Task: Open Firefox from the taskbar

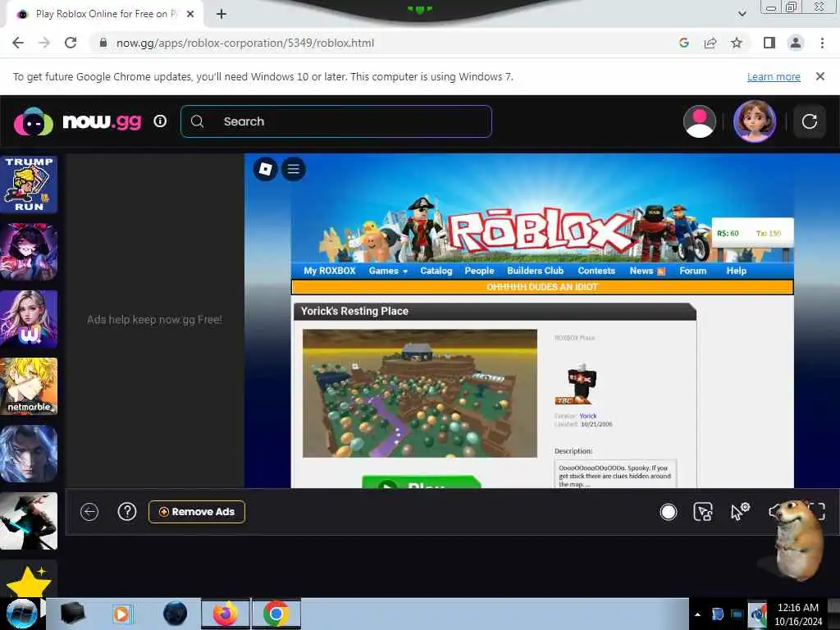Action: 226,614
